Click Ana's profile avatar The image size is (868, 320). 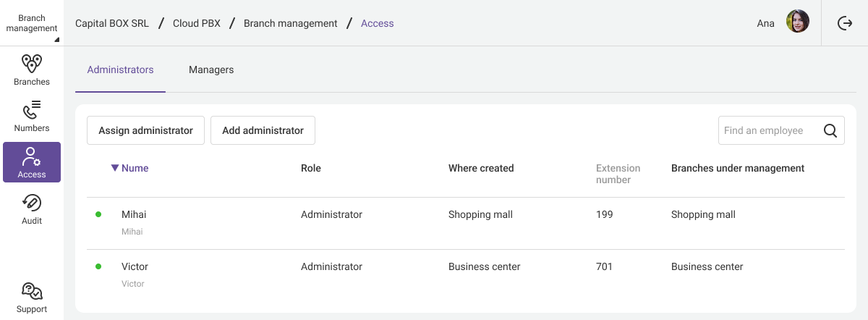pos(797,22)
